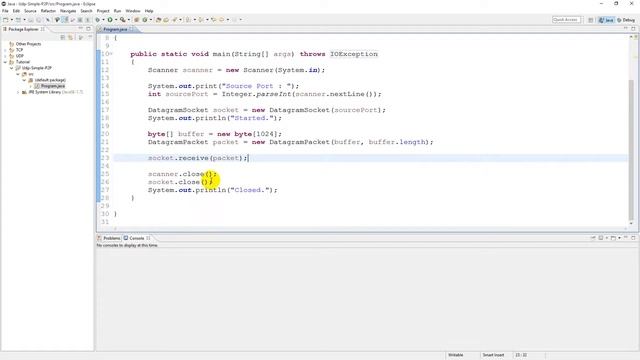Click the editor vertical scrollbar

631,149
